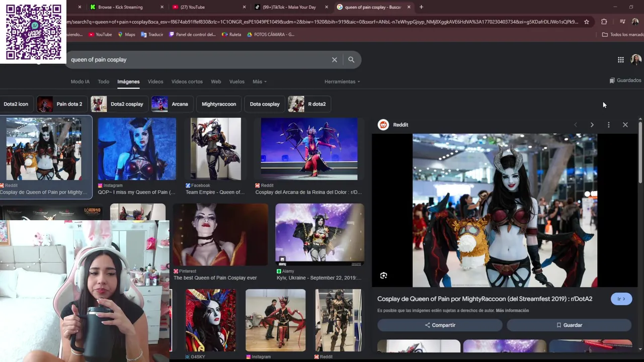Viewport: 644px width, 362px height.
Task: Switch to the Todo results tab
Action: point(104,81)
